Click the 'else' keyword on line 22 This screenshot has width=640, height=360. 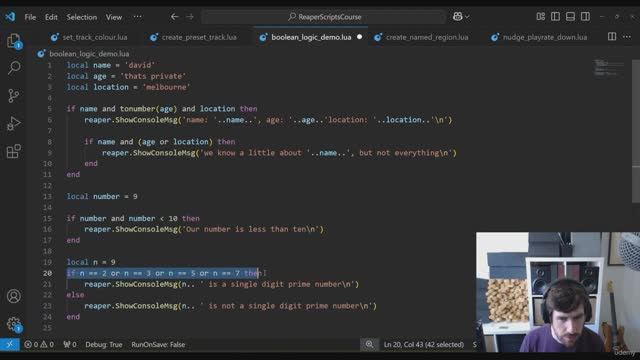click(75, 295)
